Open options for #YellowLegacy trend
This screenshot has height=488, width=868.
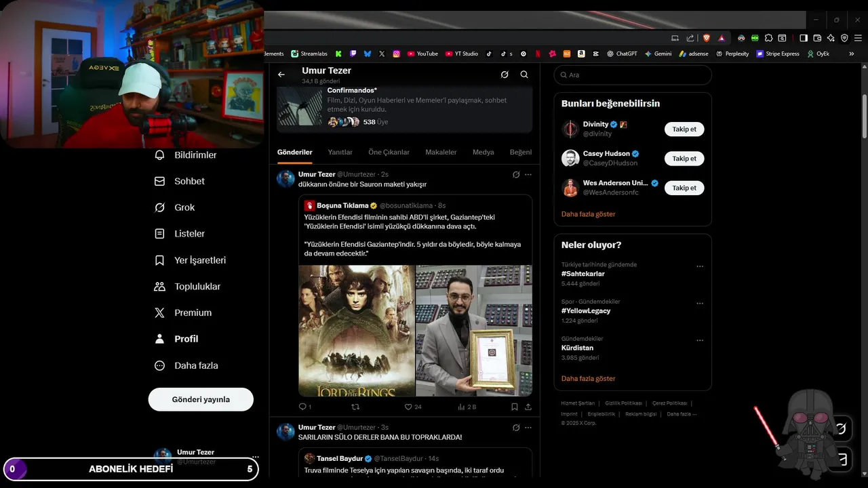[x=700, y=304]
